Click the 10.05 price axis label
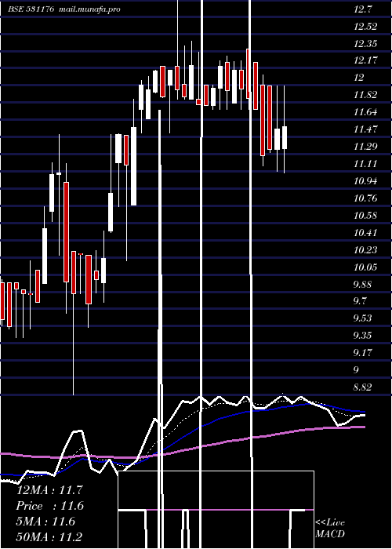 [x=365, y=267]
